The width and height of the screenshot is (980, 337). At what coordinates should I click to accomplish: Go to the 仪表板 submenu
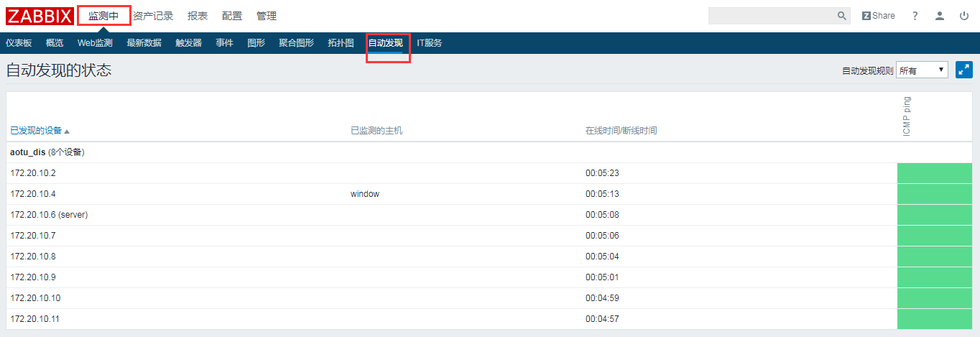(19, 43)
